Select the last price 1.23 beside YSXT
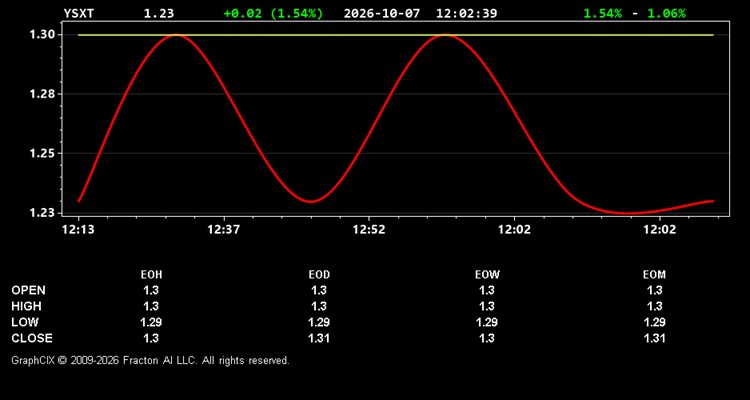This screenshot has height=400, width=750. 159,13
